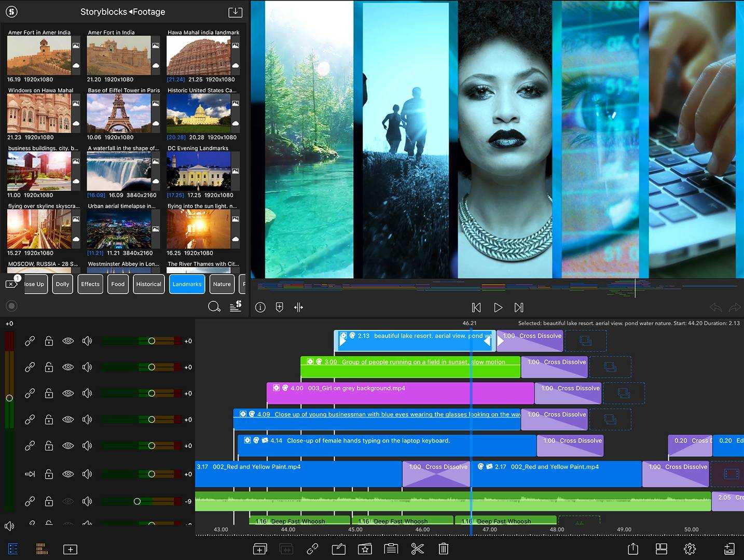Tap the import download icon in library header
The height and width of the screenshot is (560, 744).
pyautogui.click(x=235, y=12)
